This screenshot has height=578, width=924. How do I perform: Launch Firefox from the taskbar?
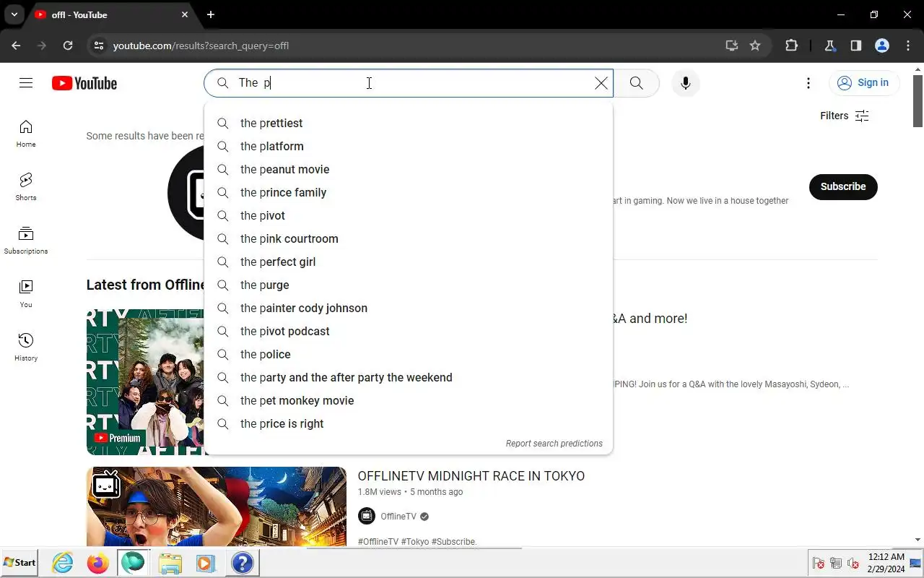[x=98, y=563]
